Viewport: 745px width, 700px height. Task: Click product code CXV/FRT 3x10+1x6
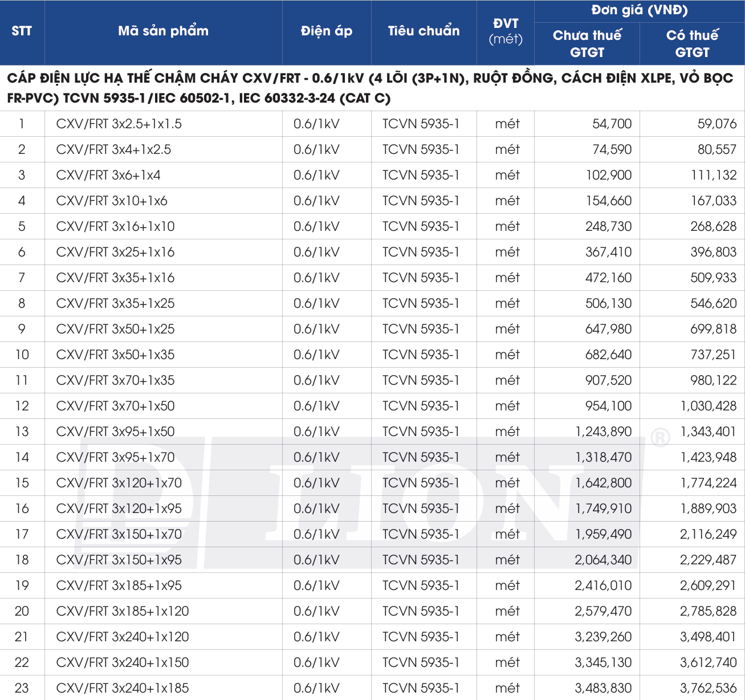(112, 201)
